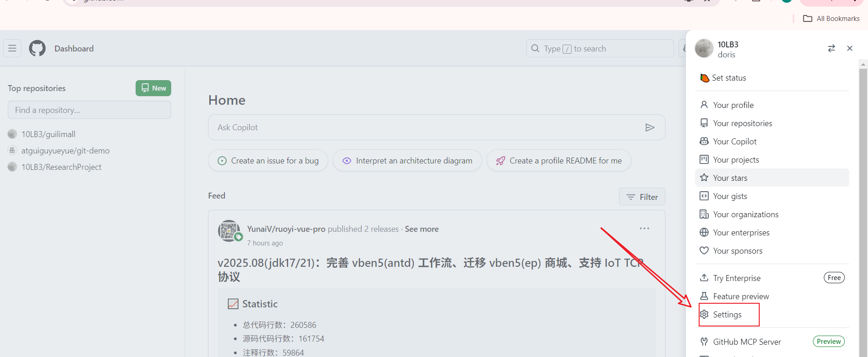Click the Ask Copilot input
Image resolution: width=868 pixels, height=357 pixels.
(x=437, y=127)
